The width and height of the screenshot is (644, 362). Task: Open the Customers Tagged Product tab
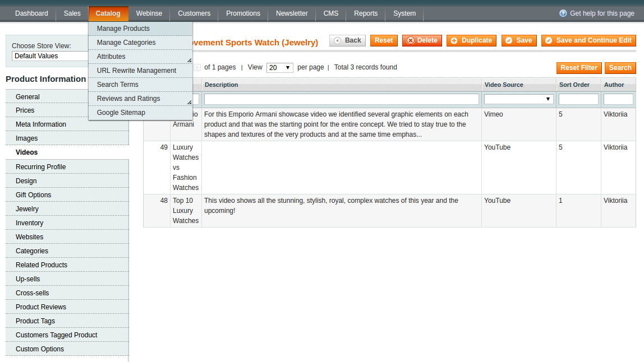(67, 335)
